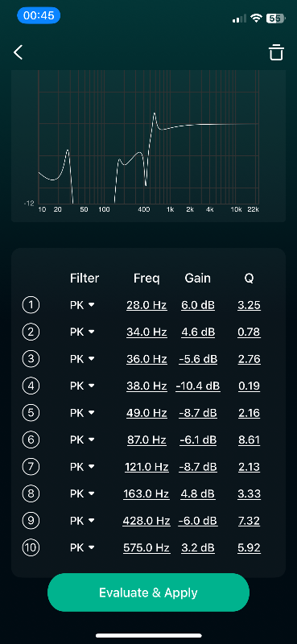Edit the 28.0 Hz frequency value

coord(146,306)
